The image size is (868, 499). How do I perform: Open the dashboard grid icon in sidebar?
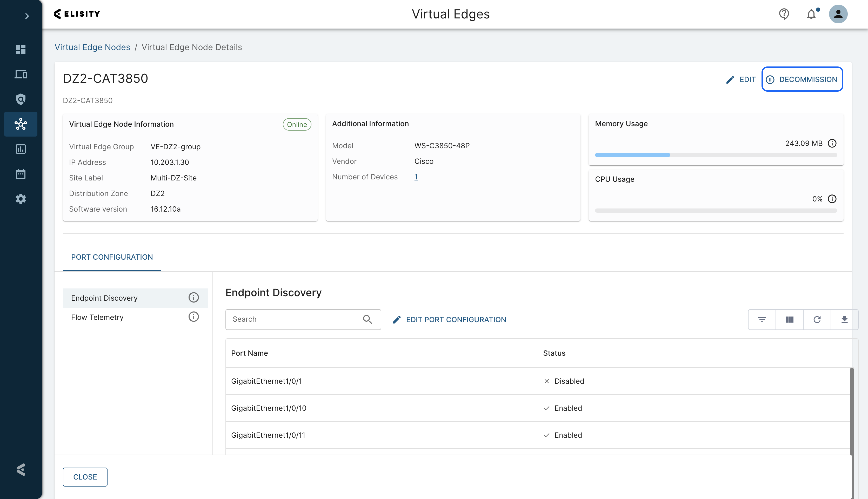coord(21,49)
